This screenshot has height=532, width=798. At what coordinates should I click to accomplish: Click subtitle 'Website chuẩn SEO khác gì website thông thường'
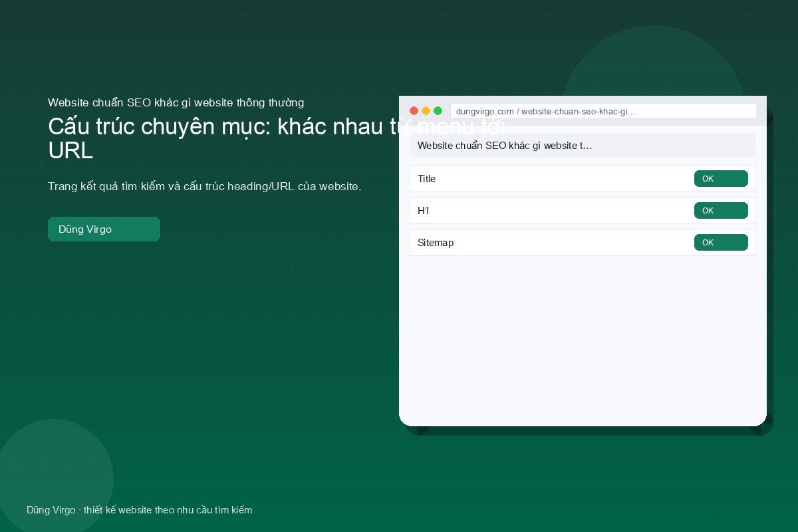[x=176, y=102]
